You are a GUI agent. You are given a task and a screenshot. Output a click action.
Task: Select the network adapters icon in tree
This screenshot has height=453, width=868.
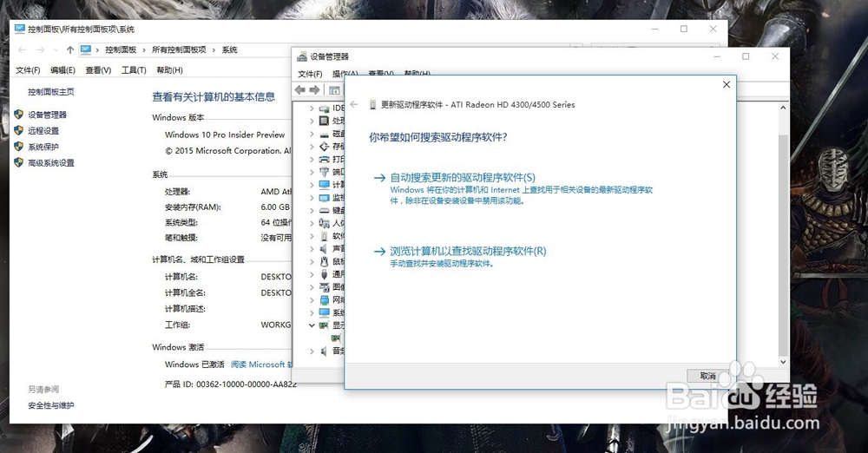325,299
